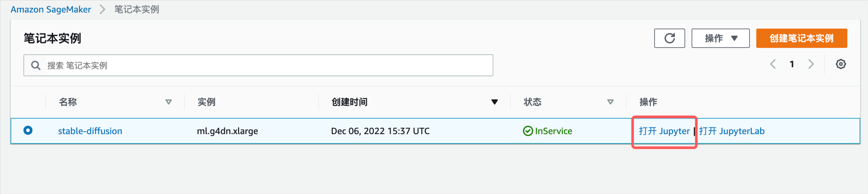The image size is (868, 194).
Task: Open the 操作 dropdown menu
Action: click(x=720, y=38)
